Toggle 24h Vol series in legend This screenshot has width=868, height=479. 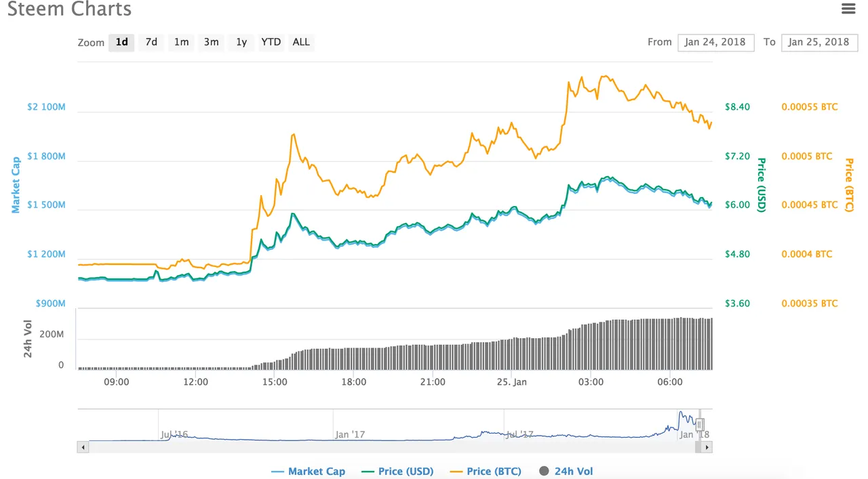click(566, 472)
